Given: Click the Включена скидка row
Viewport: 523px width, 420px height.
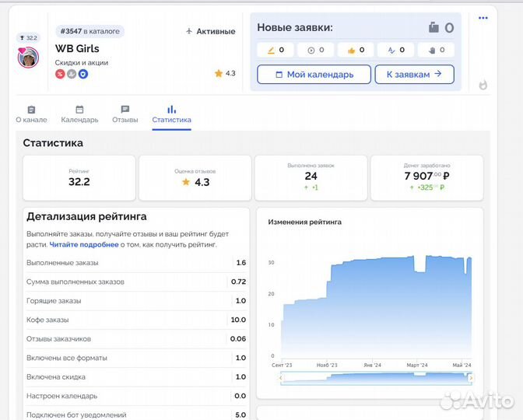Looking at the screenshot, I should [x=136, y=376].
